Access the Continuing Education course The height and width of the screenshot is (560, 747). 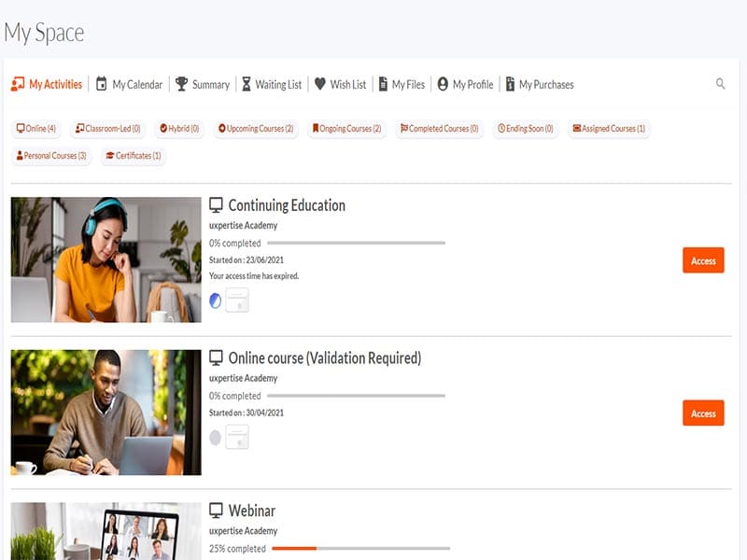pyautogui.click(x=702, y=260)
